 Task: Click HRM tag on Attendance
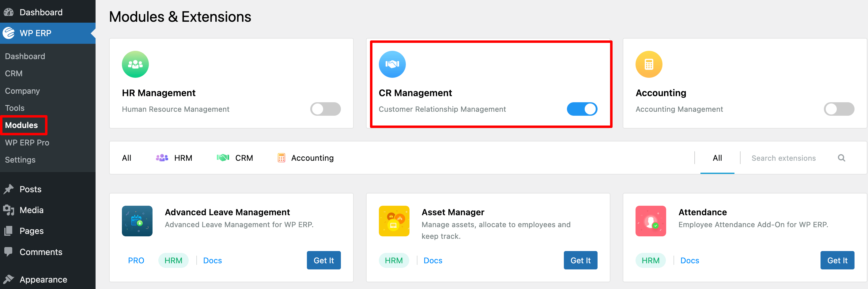click(650, 261)
